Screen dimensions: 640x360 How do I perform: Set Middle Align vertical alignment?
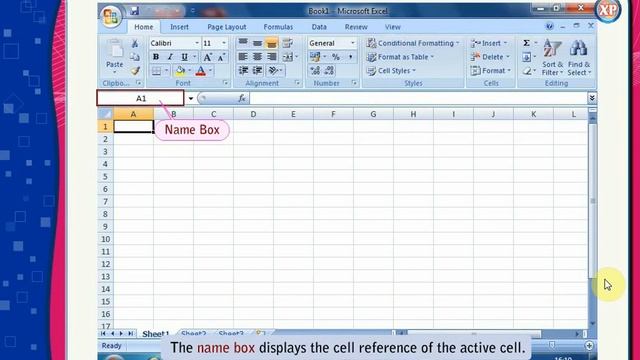(257, 42)
